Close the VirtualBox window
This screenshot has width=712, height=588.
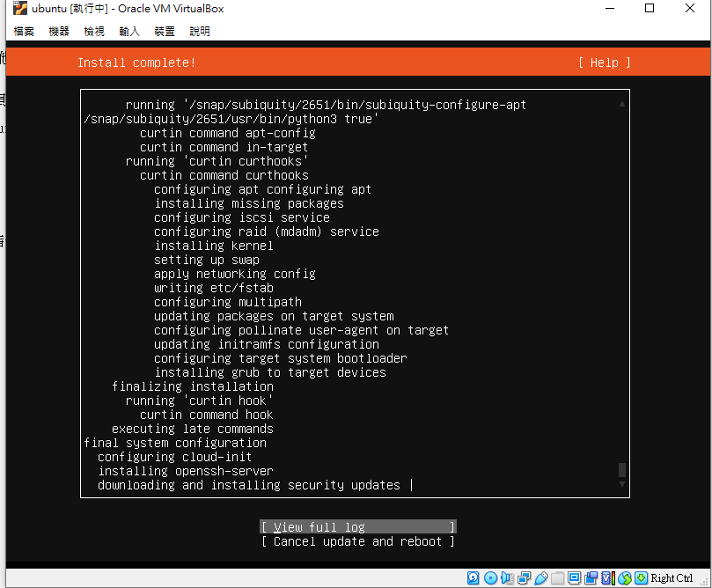690,8
